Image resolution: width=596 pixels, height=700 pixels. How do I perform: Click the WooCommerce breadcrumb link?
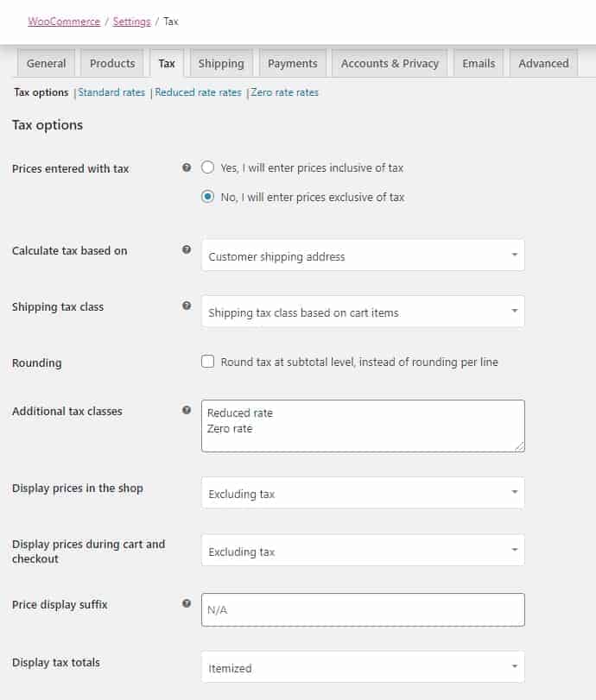coord(64,22)
